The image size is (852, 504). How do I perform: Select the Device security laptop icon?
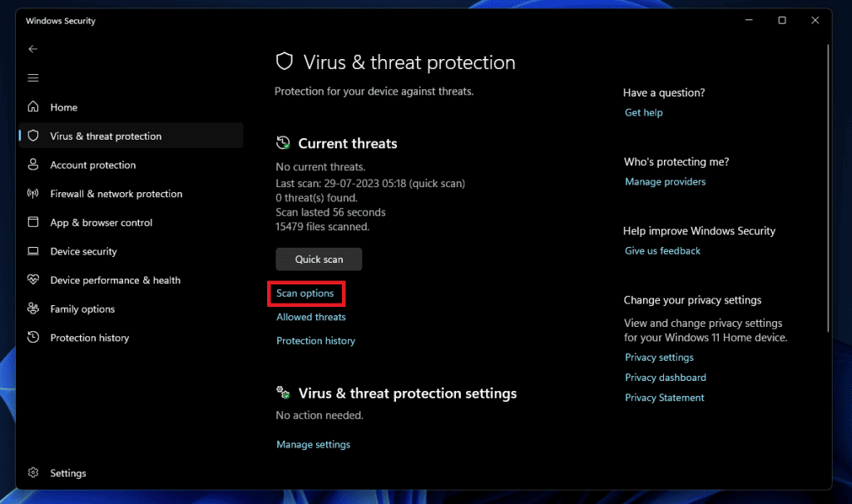tap(33, 251)
